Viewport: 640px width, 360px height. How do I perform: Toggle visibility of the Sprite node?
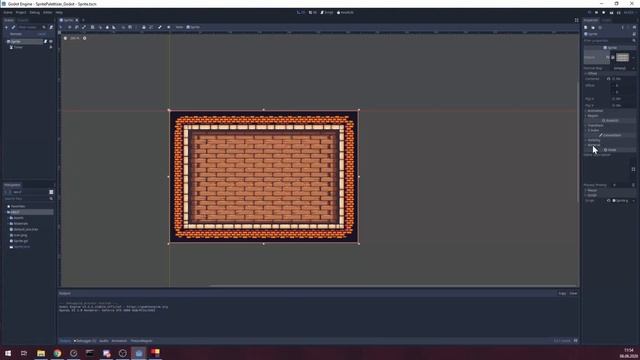pos(51,42)
